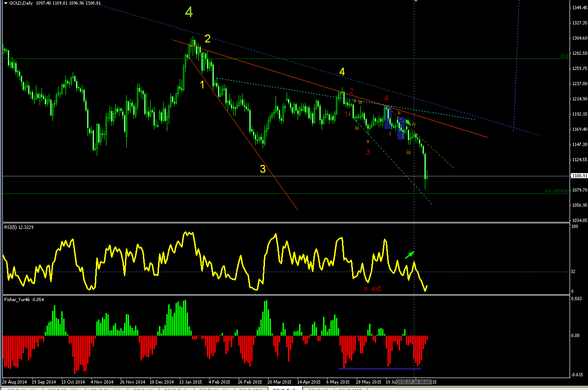Select the Fisher_Yur4ik -0.054 indicator label
This screenshot has height=390, width=588.
[x=23, y=299]
